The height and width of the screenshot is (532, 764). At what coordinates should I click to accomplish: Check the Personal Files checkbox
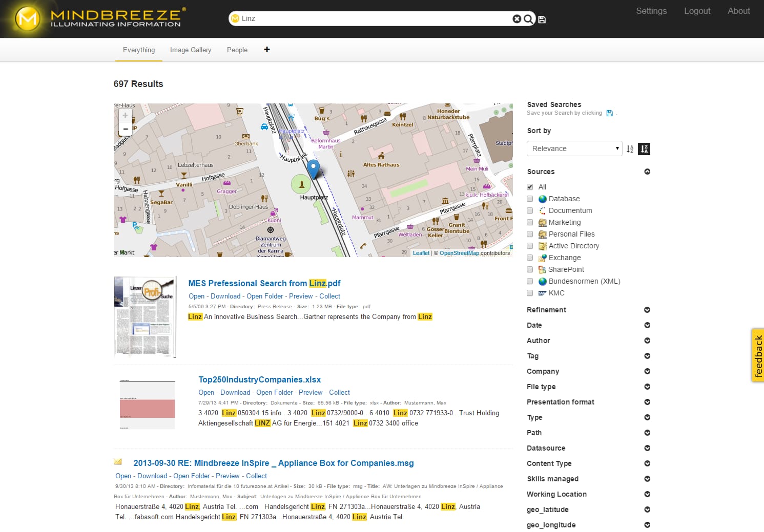530,234
